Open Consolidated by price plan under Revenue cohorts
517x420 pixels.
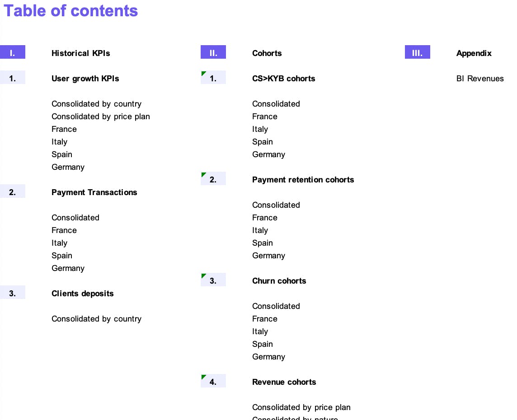(x=301, y=407)
